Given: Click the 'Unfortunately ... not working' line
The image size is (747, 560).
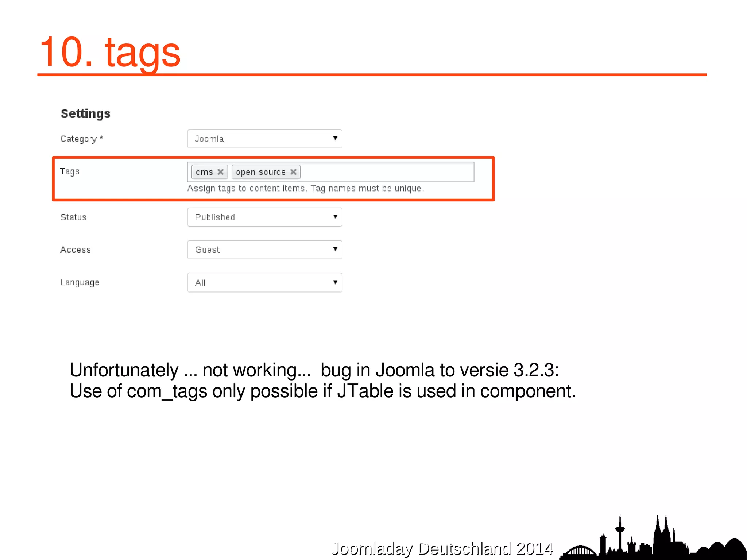Looking at the screenshot, I should [314, 370].
